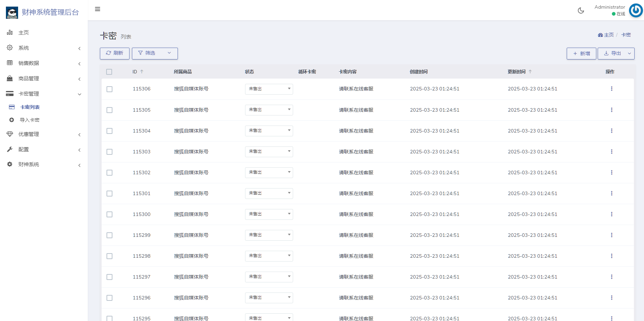
Task: Click the 主页 breadcrumb link
Action: 608,35
